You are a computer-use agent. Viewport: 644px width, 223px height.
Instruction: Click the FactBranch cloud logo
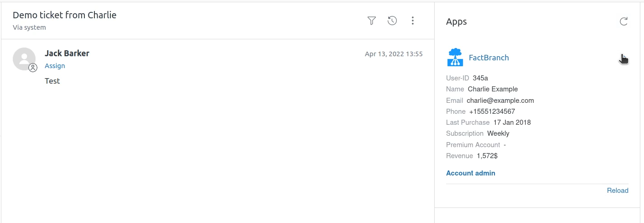(455, 58)
